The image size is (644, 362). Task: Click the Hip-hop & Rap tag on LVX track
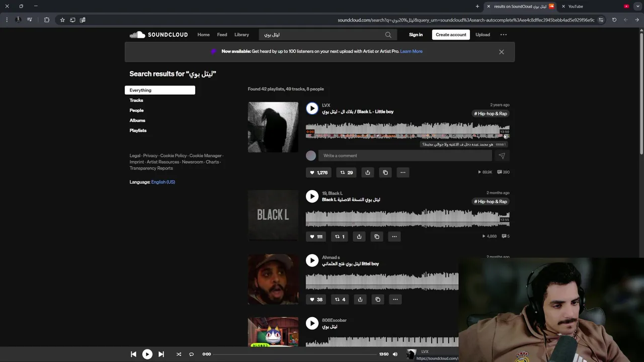[x=491, y=114]
